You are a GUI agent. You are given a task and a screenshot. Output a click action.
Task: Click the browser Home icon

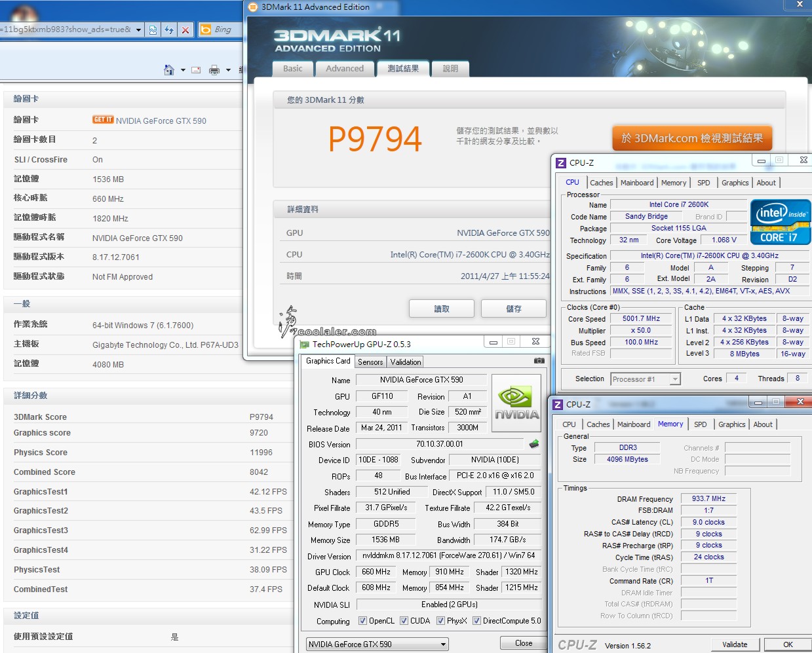click(x=169, y=69)
